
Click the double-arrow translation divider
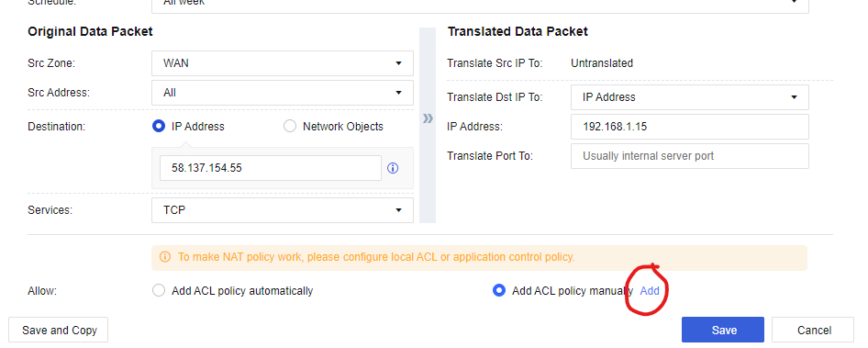point(428,118)
